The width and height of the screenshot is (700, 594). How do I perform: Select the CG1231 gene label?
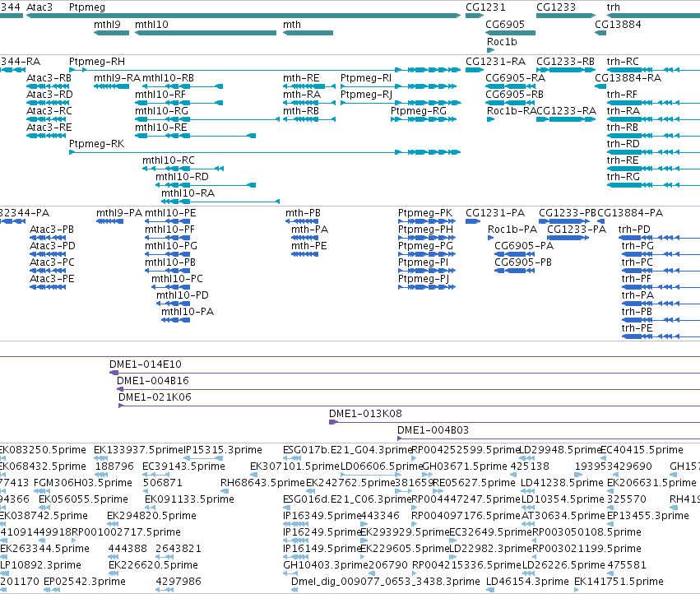485,7
